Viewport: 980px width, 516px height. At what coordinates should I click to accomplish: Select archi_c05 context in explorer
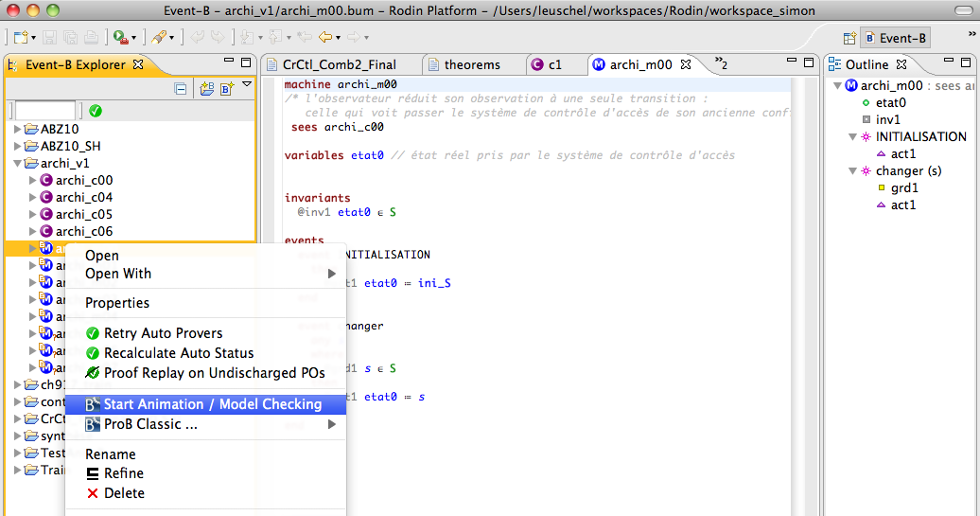click(83, 214)
